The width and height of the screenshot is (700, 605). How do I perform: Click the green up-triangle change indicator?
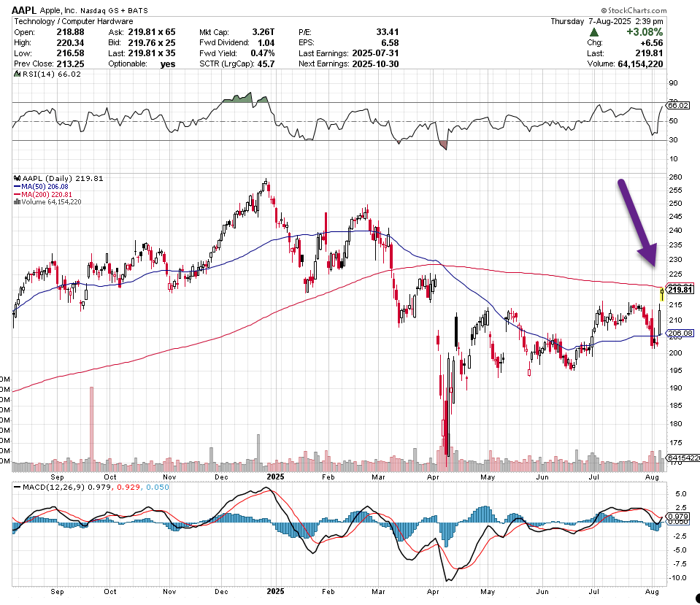593,32
